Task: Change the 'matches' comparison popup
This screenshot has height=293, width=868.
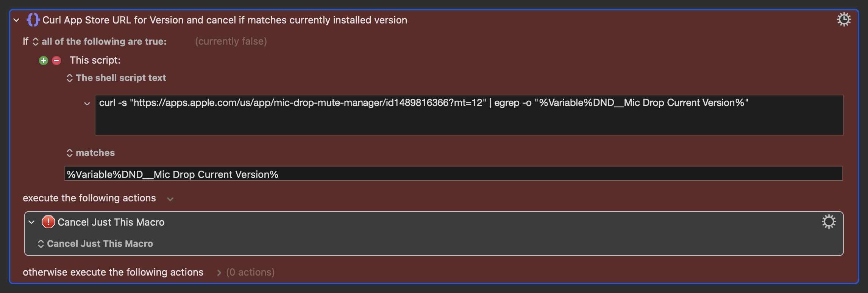Action: [91, 153]
